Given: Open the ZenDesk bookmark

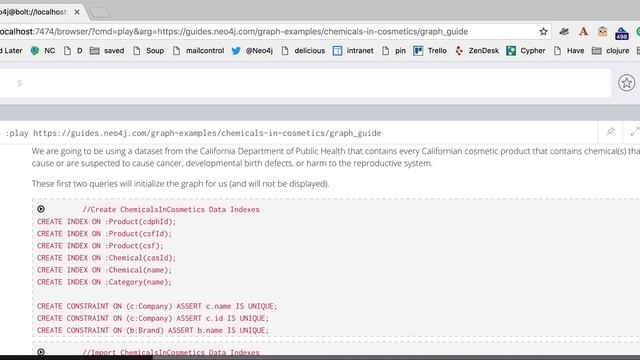Looking at the screenshot, I should 477,51.
